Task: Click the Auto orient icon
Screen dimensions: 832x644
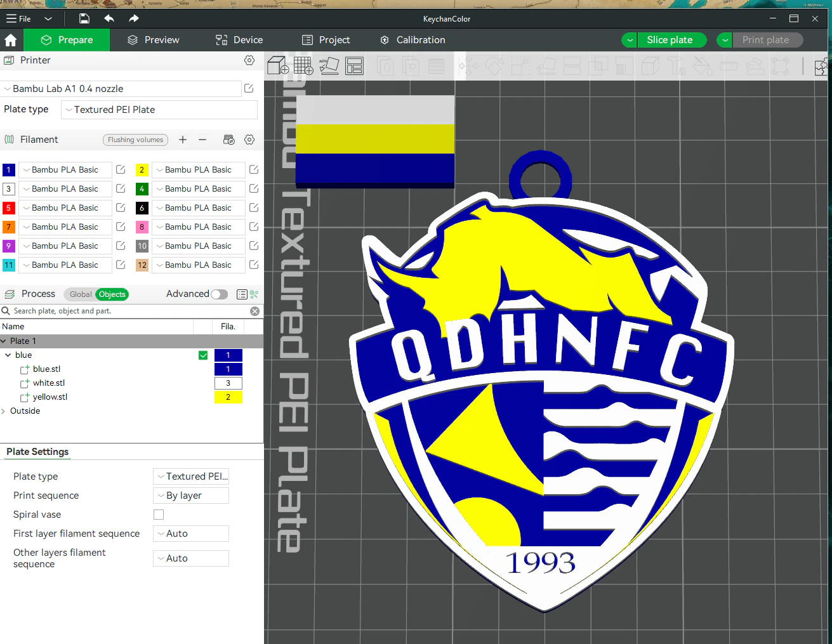Action: pos(329,65)
